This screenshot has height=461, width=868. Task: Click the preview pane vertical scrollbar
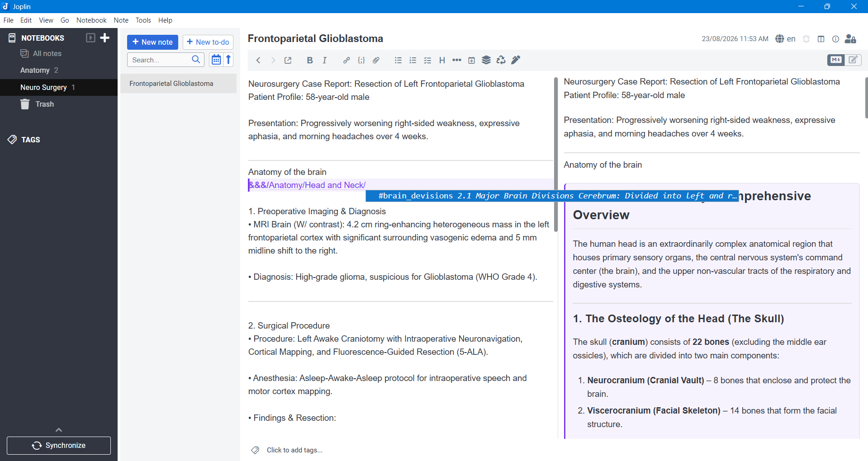(866, 98)
